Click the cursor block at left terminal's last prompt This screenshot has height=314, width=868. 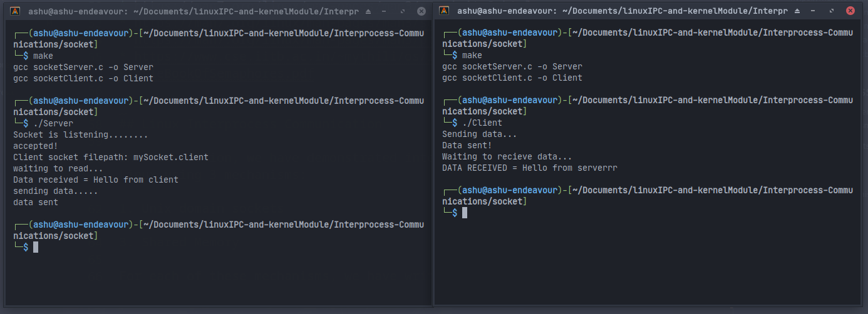pos(36,247)
